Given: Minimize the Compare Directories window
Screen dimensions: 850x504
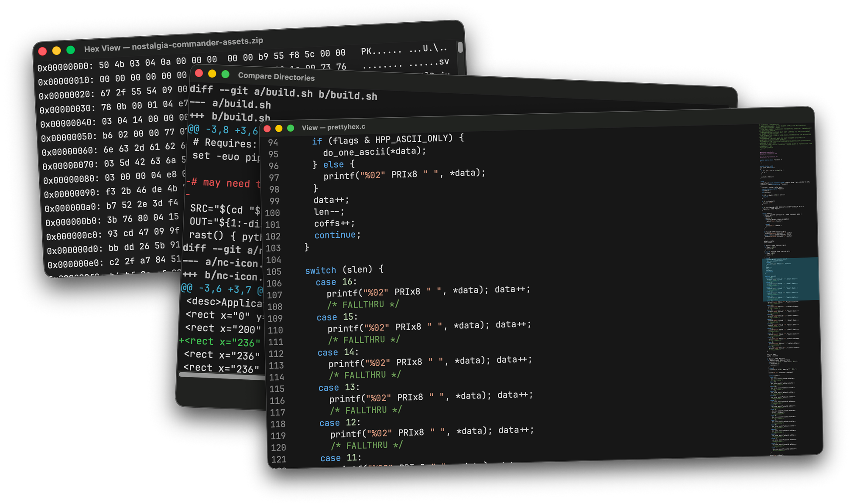Looking at the screenshot, I should pos(212,74).
